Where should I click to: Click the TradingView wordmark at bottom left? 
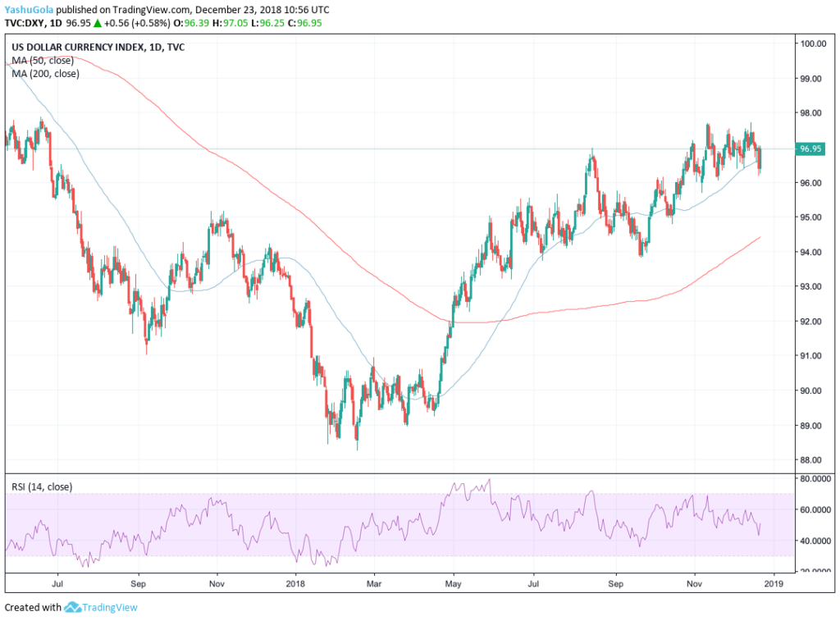(108, 608)
